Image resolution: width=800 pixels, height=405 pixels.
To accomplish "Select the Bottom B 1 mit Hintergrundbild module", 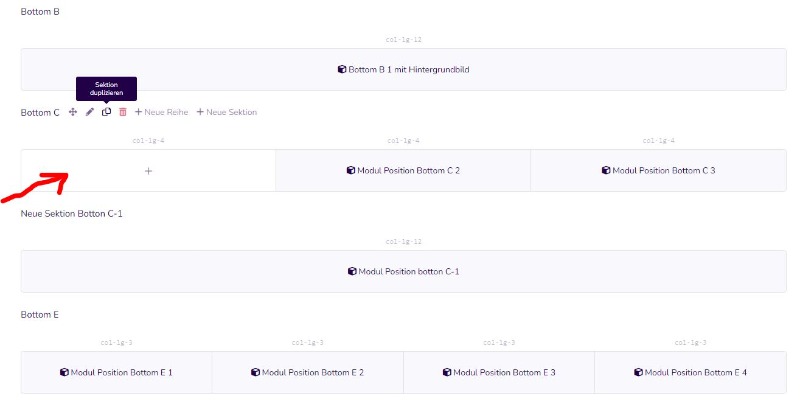I will pos(404,69).
